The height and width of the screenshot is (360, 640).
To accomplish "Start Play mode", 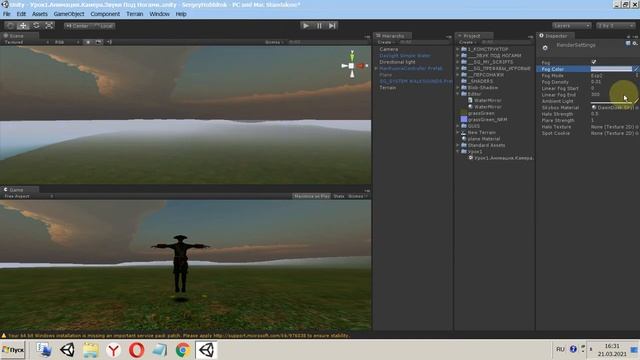I will pos(306,26).
